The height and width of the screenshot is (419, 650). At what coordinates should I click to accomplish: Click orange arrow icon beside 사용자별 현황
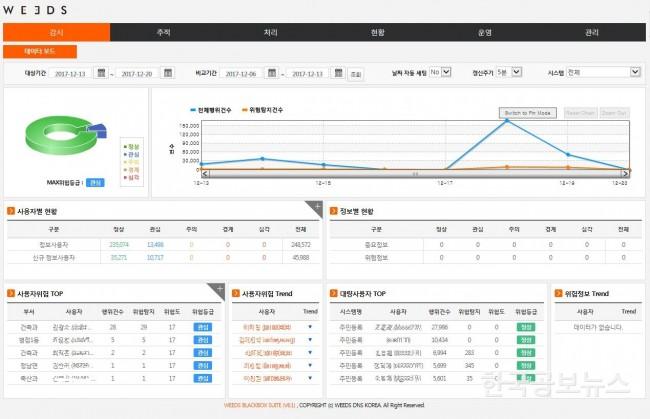[11, 211]
